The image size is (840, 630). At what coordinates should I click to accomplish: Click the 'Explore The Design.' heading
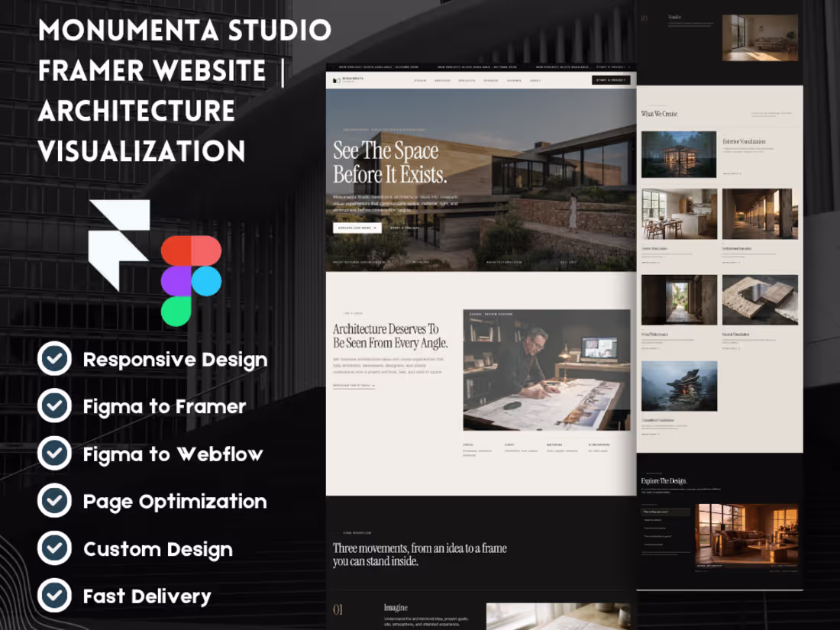coord(664,481)
